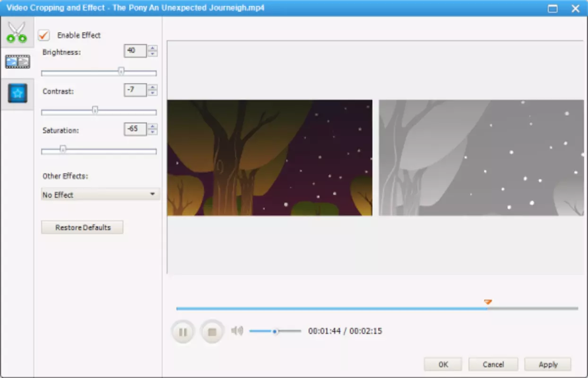The image size is (588, 378).
Task: Confirm with the OK button
Action: (x=443, y=364)
